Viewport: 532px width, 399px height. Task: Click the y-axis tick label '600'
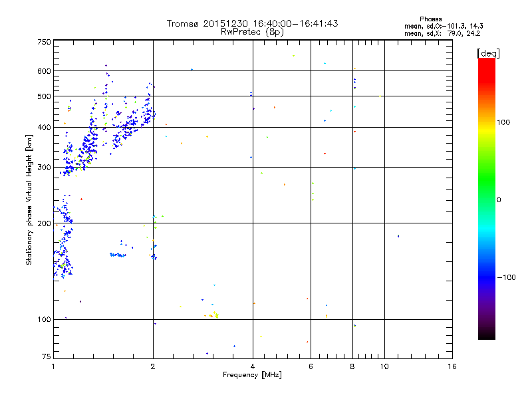44,71
